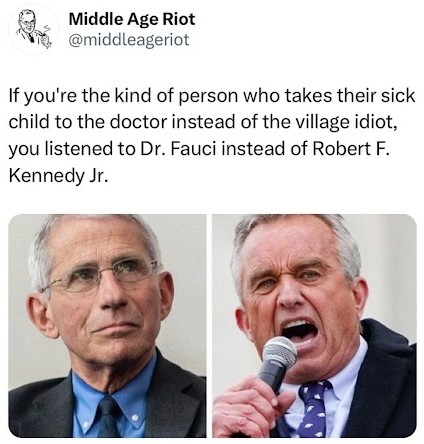Open the left photo of man wearing glasses
The image size is (424, 444).
pos(107,326)
